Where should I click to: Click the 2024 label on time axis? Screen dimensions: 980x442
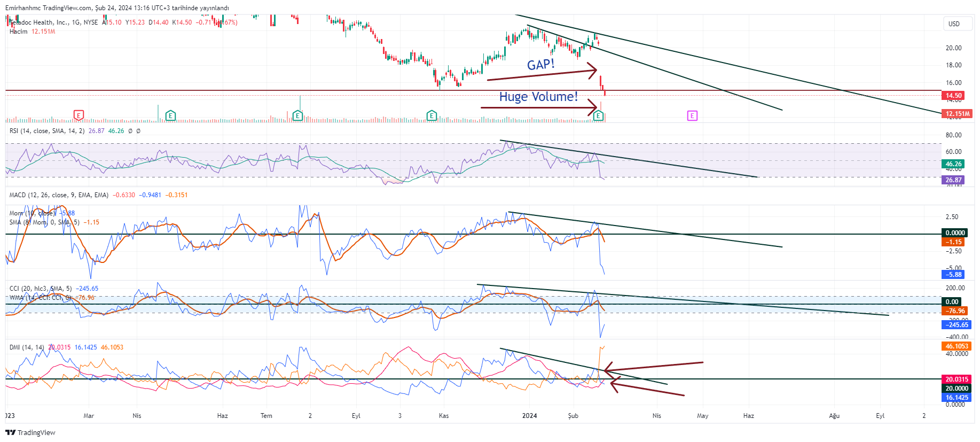[529, 416]
